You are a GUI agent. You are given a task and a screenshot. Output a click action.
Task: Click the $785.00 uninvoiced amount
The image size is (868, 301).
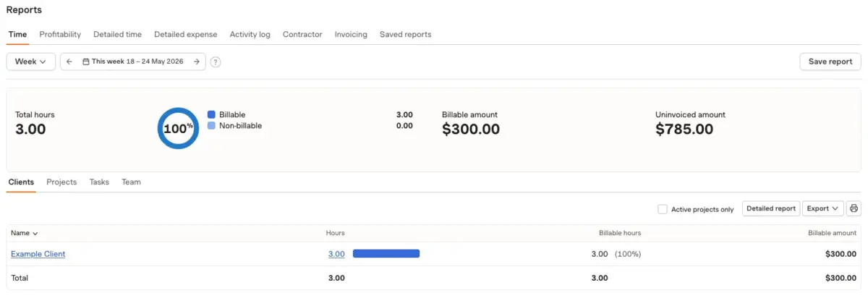point(684,130)
